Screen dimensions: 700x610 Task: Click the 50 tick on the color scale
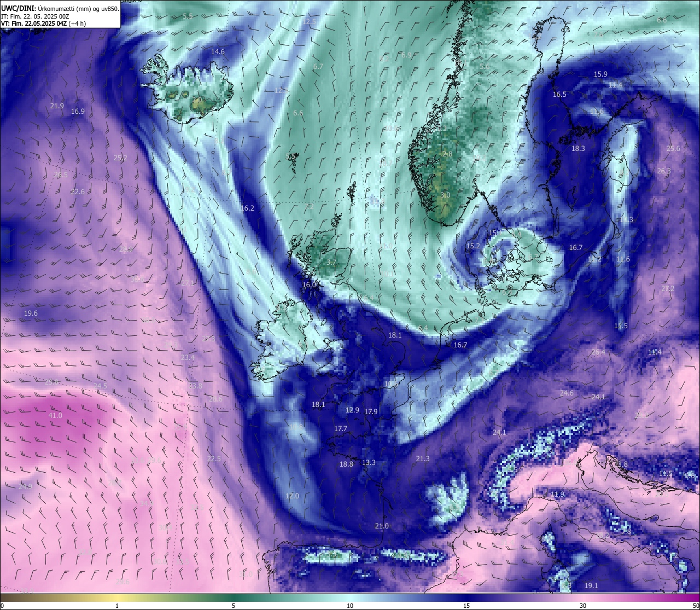tap(696, 606)
